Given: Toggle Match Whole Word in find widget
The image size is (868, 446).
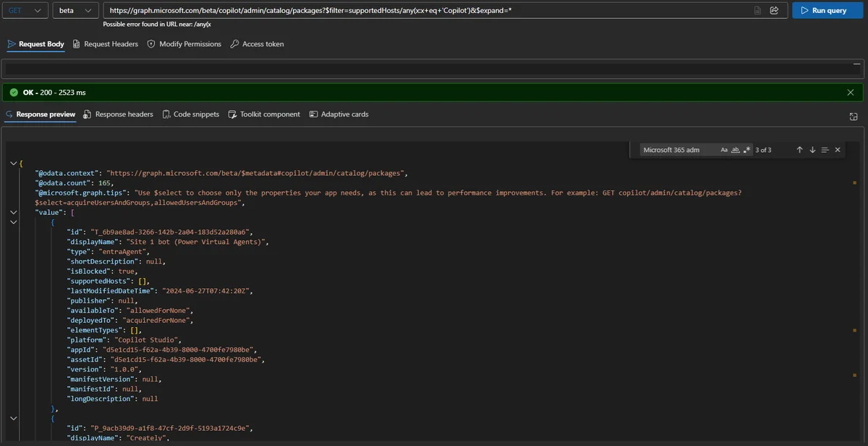Looking at the screenshot, I should point(736,150).
